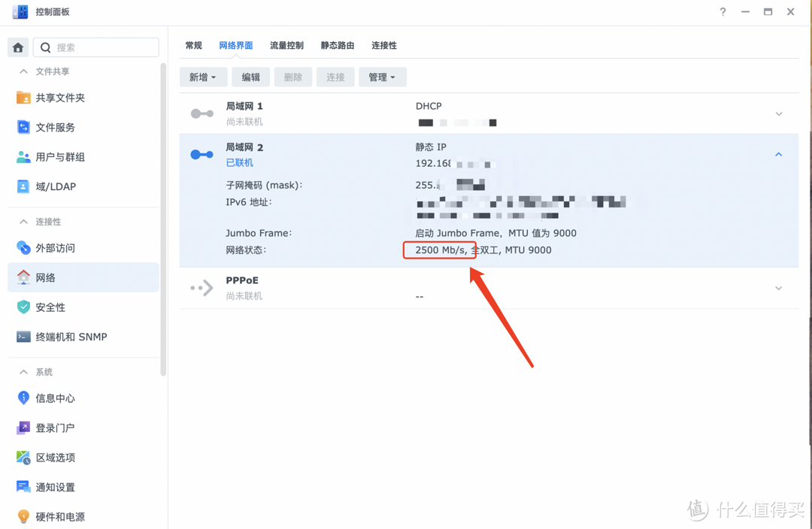
Task: Open 外部访问 icon in sidebar
Action: coord(23,248)
